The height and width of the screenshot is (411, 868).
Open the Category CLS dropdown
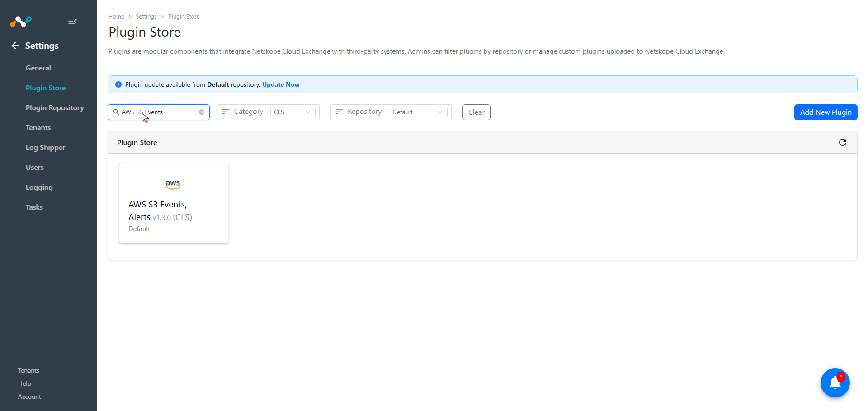point(292,112)
